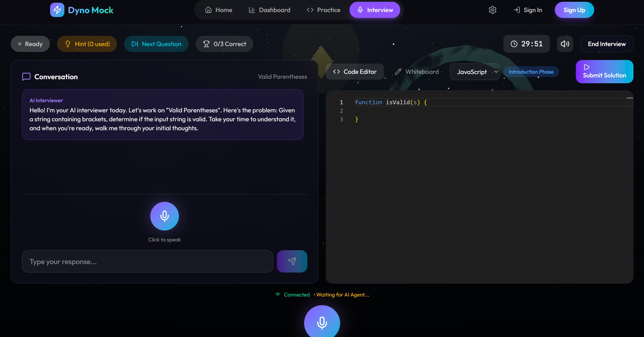Image resolution: width=644 pixels, height=337 pixels.
Task: Tap the large bottom microphone button
Action: tap(322, 323)
